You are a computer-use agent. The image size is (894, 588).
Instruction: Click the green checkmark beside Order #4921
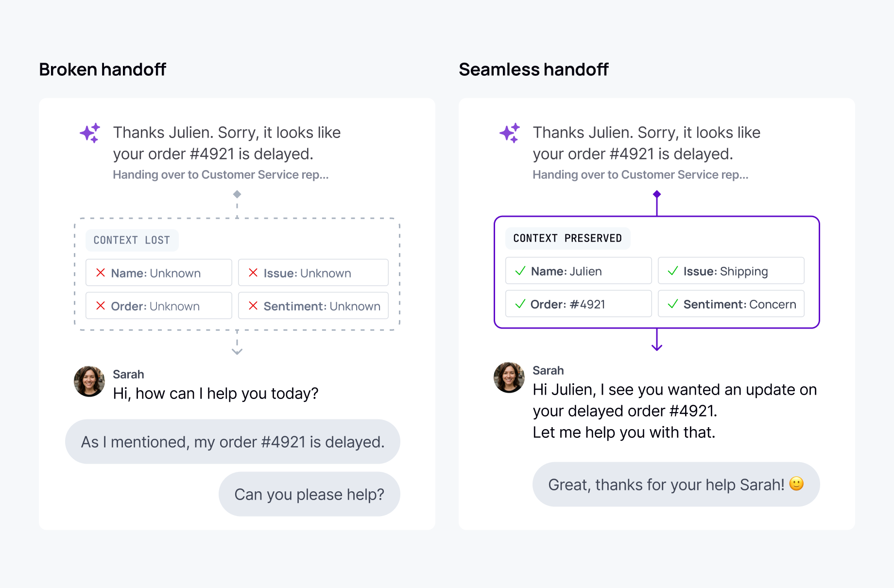(x=520, y=304)
